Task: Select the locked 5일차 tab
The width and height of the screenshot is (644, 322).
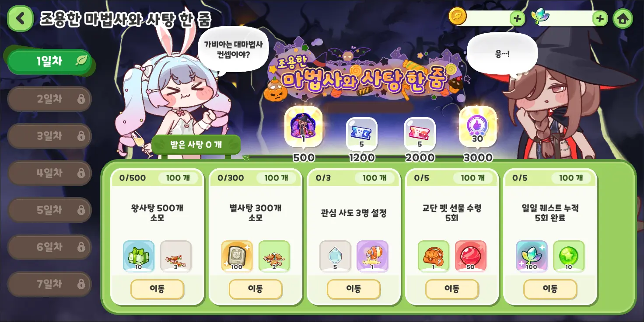Action: tap(50, 210)
